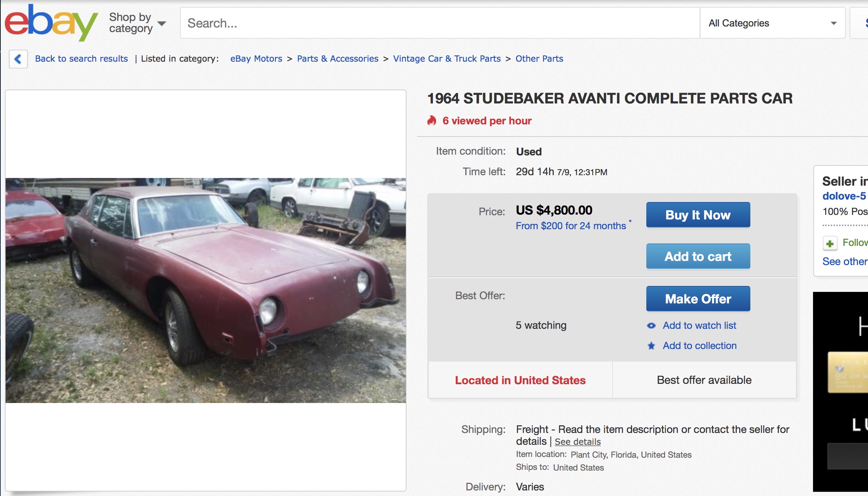Viewport: 868px width, 496px height.
Task: Click Back to search results link
Action: (81, 59)
